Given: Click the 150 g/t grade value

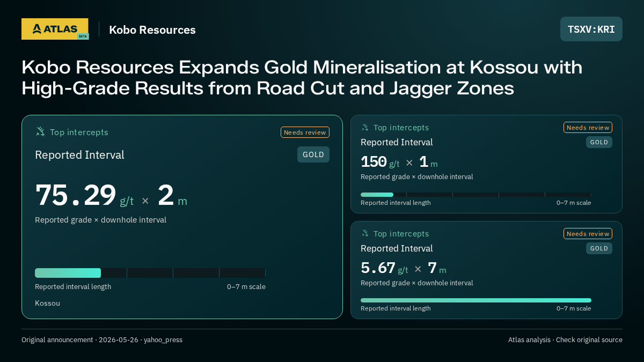Looking at the screenshot, I should click(x=380, y=162).
